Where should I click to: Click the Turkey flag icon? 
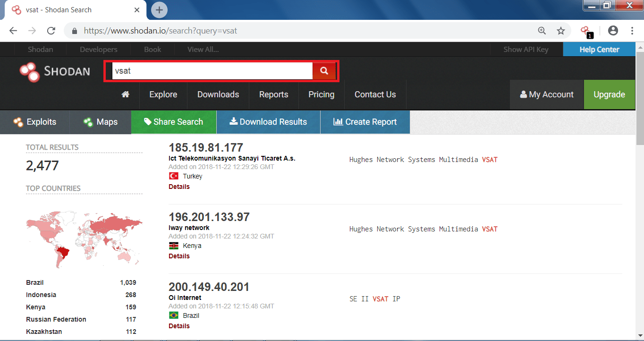coord(173,176)
